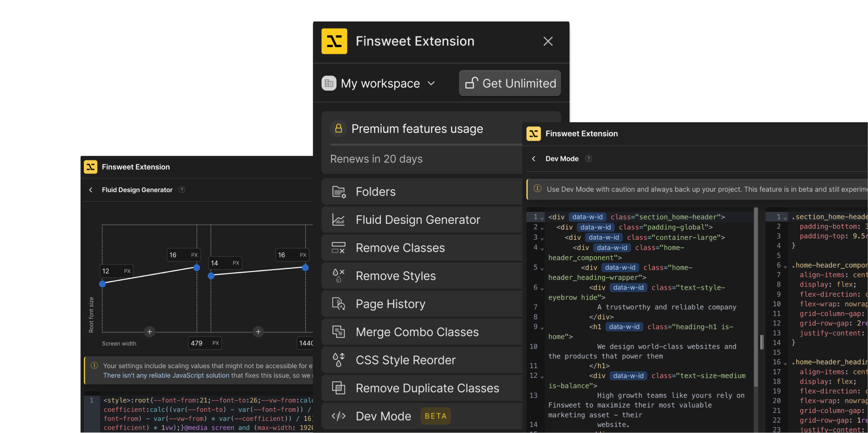This screenshot has height=433, width=868.
Task: Close the Finsweet Extension main panel
Action: (x=548, y=41)
